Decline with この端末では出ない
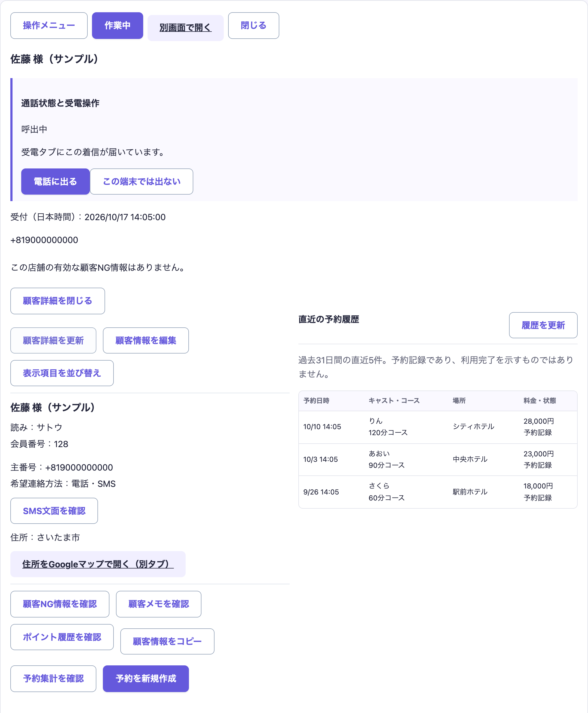Viewport: 588px width, 713px height. pos(142,182)
